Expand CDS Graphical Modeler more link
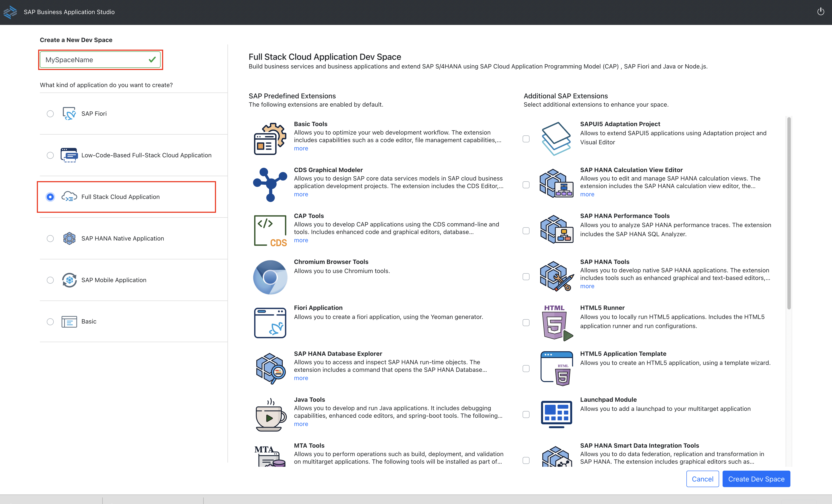The width and height of the screenshot is (832, 504). 301,194
